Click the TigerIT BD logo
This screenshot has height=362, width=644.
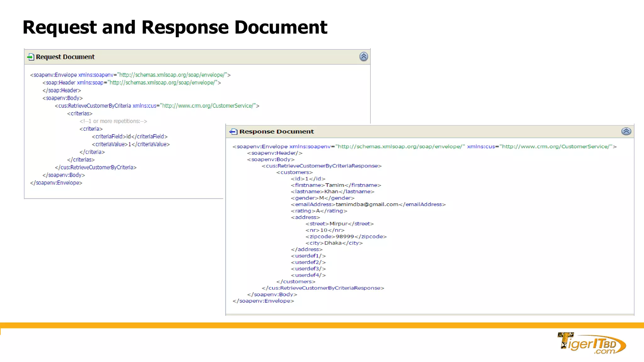tap(591, 343)
